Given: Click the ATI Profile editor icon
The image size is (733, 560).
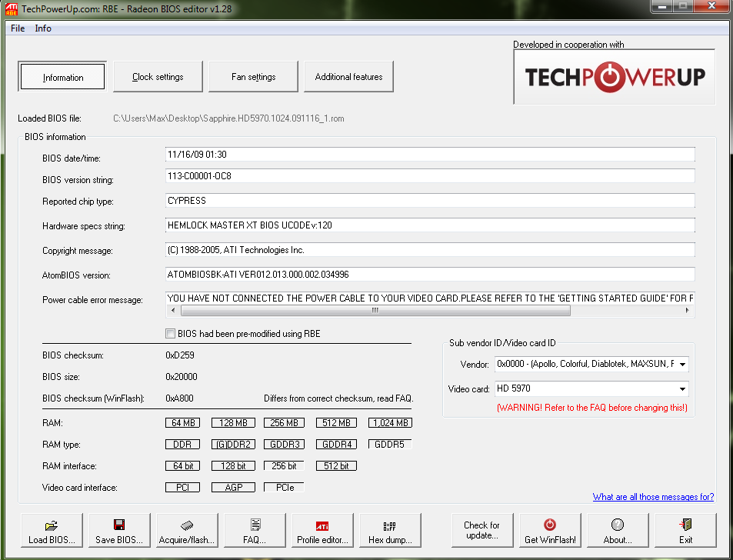Looking at the screenshot, I should 322,526.
